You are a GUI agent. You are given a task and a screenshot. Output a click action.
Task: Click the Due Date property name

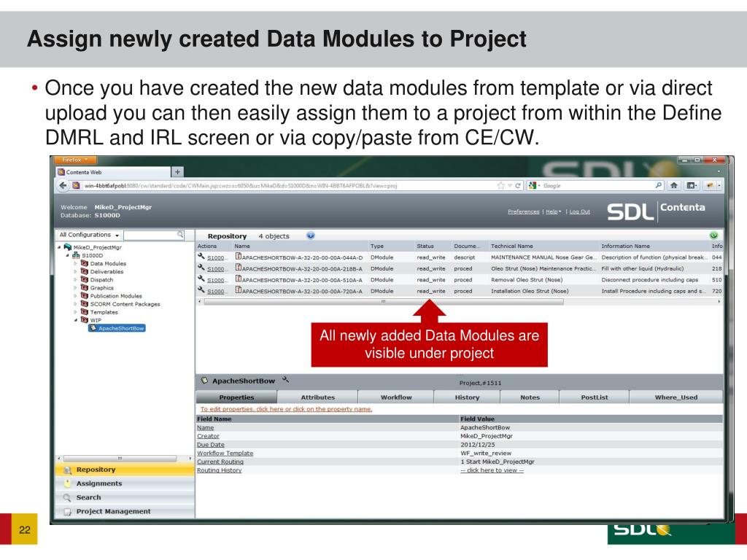[211, 445]
